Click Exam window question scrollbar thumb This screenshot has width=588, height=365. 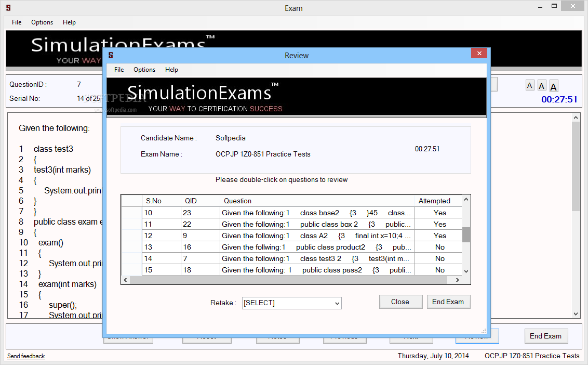pos(576,166)
